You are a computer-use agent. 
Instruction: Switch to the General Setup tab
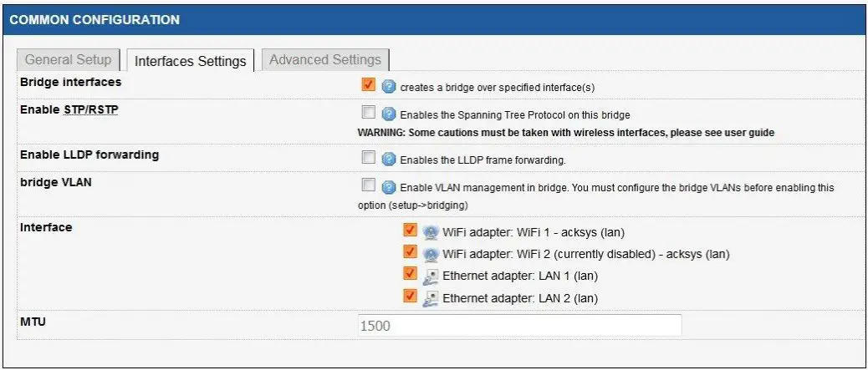68,60
